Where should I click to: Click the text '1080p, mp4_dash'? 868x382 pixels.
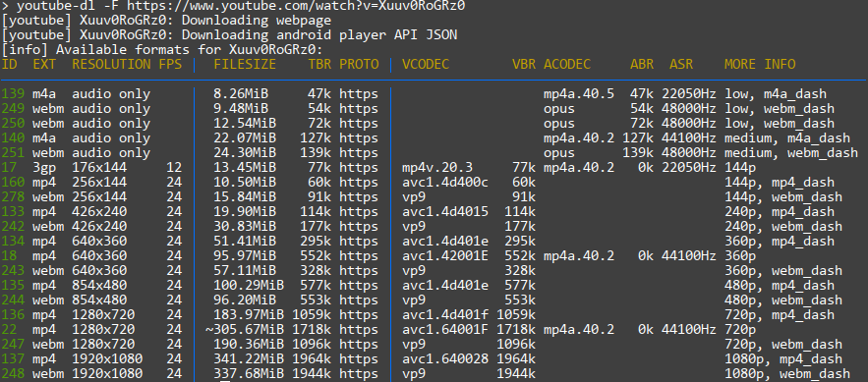tap(783, 359)
